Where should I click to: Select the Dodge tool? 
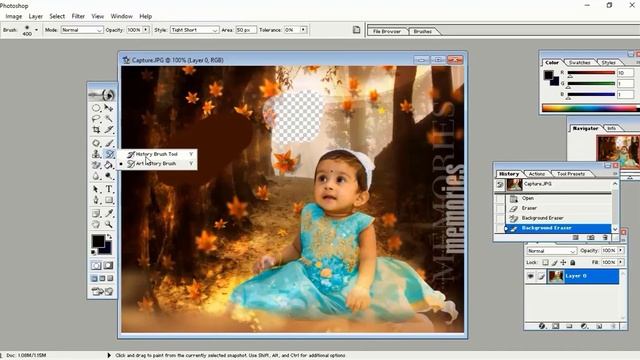109,176
